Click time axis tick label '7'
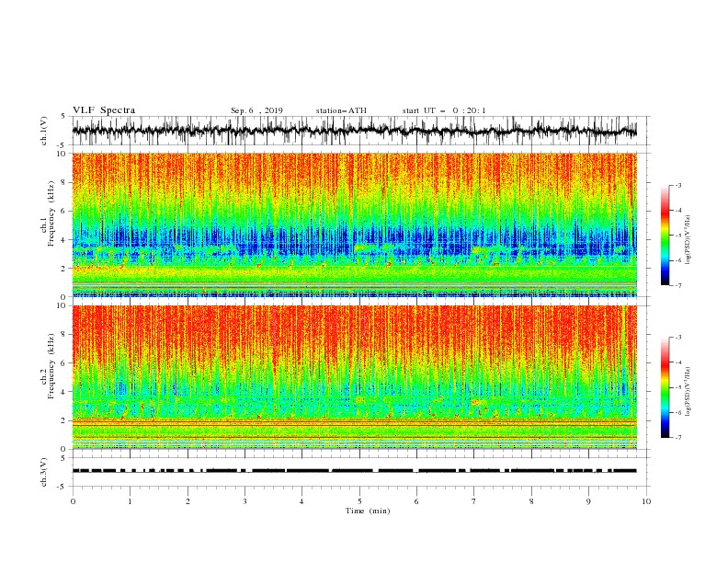This screenshot has height=563, width=728. pyautogui.click(x=474, y=501)
